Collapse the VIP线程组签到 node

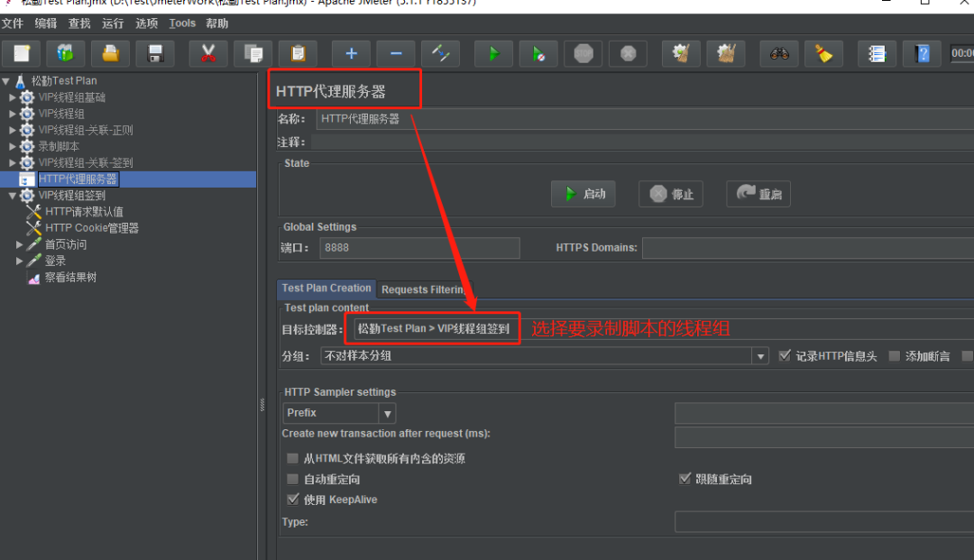(x=13, y=196)
